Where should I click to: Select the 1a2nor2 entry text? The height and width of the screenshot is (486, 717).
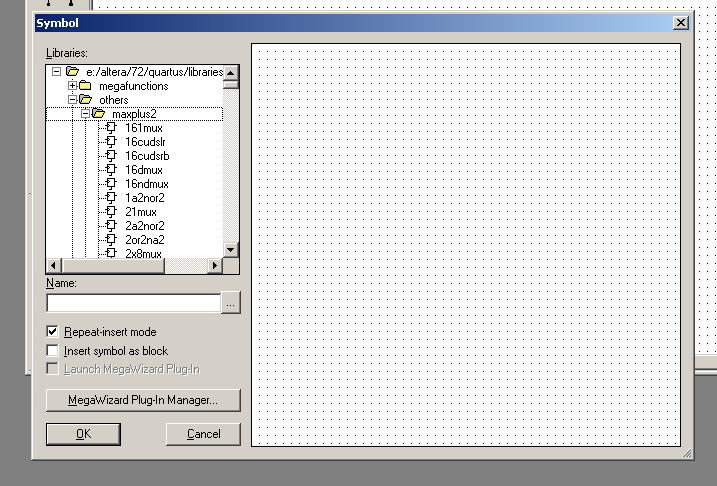(144, 198)
